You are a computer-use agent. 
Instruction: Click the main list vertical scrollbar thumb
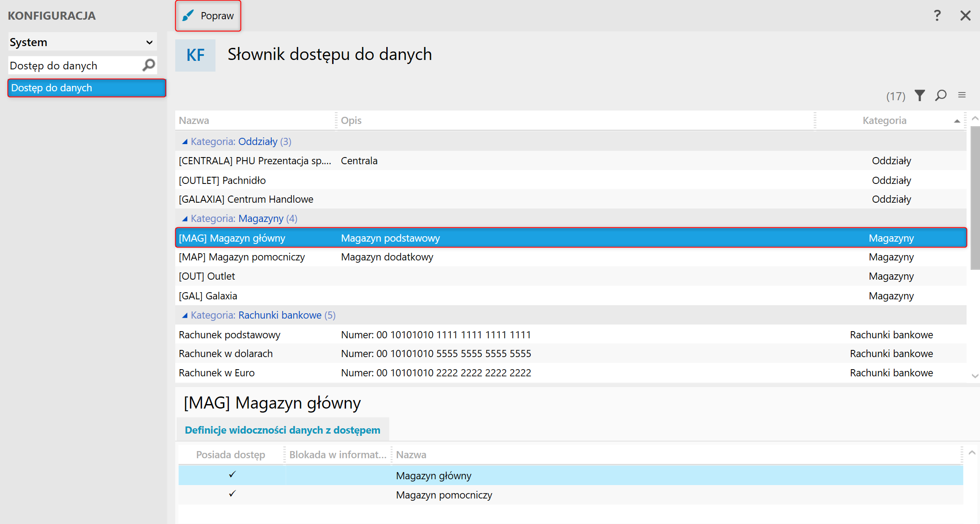[975, 197]
